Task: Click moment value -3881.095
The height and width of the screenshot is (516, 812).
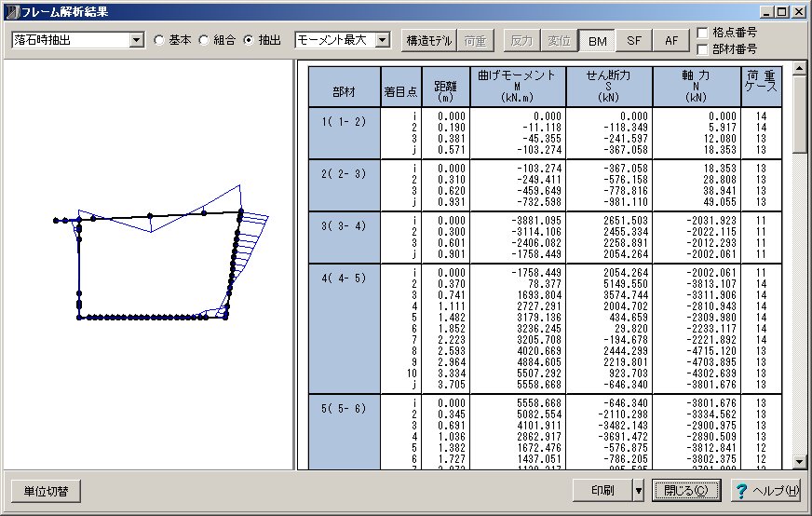Action: click(x=536, y=221)
